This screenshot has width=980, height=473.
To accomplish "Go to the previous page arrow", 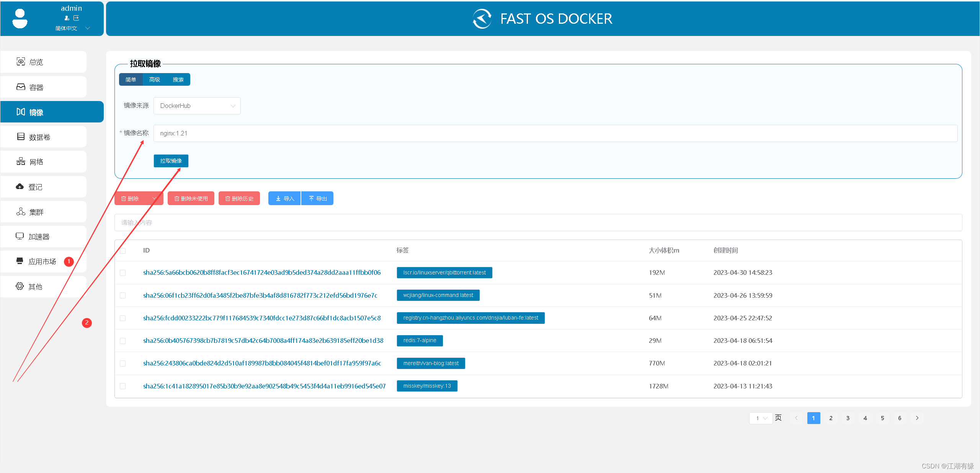I will click(x=796, y=418).
